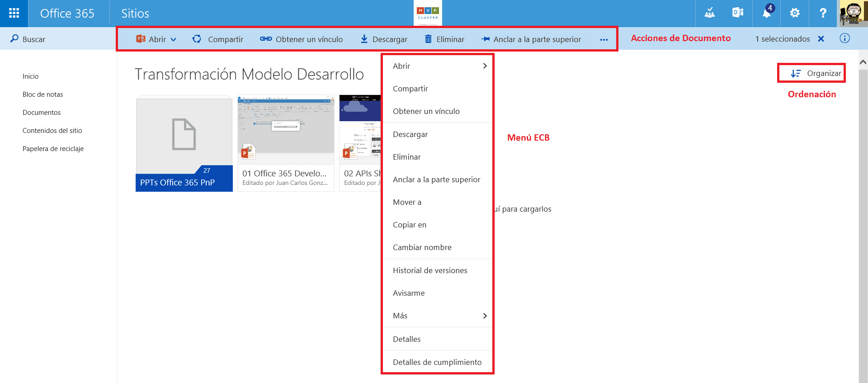
Task: Clear the selection with the X
Action: pyautogui.click(x=821, y=39)
